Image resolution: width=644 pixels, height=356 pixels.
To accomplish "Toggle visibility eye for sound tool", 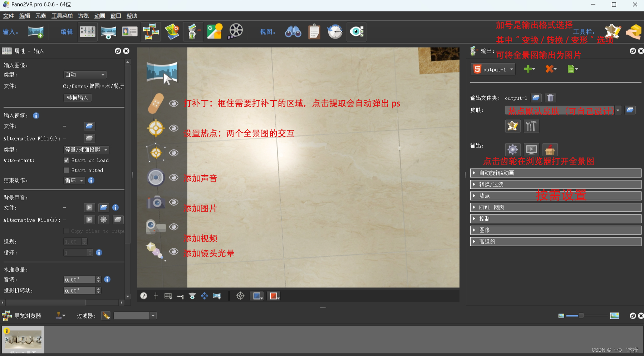I will tap(174, 178).
